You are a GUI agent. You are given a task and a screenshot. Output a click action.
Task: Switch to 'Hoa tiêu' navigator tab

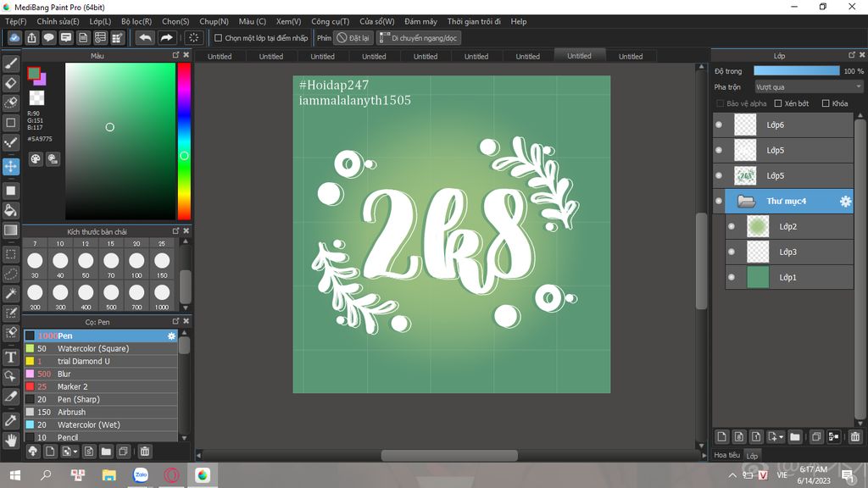tap(726, 455)
